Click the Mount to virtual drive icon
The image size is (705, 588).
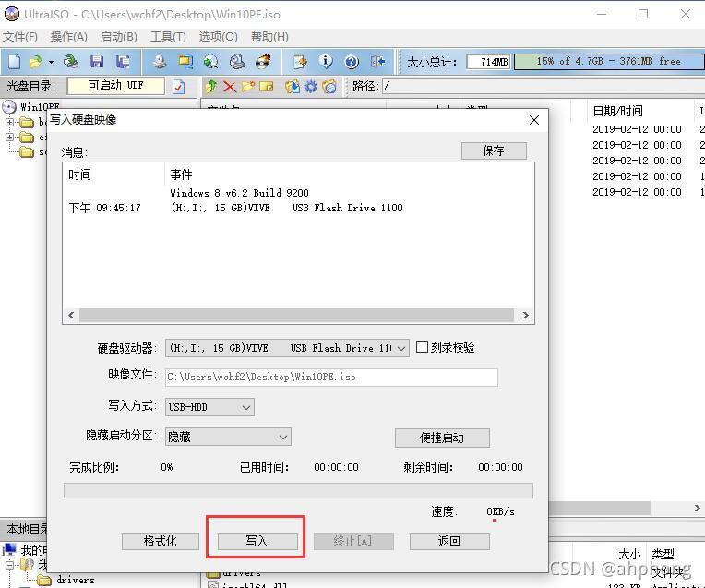click(237, 62)
